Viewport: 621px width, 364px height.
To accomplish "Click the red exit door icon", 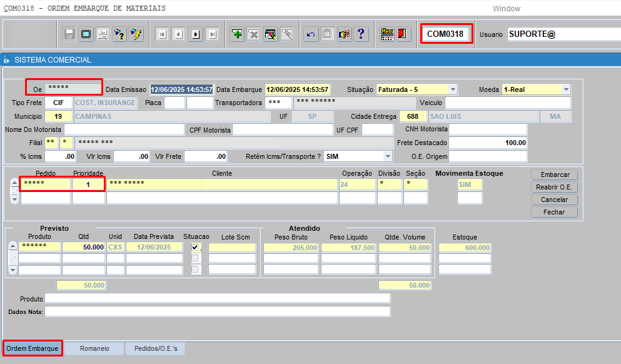I will [403, 34].
